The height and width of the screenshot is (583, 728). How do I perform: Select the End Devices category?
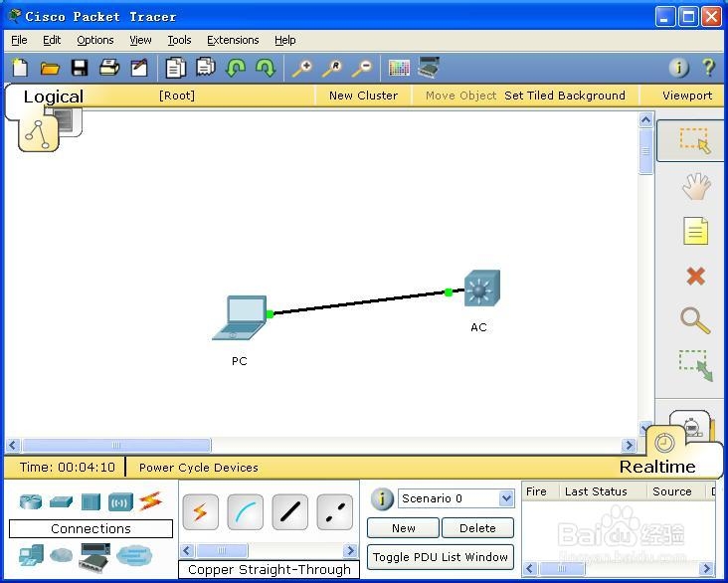coord(32,555)
